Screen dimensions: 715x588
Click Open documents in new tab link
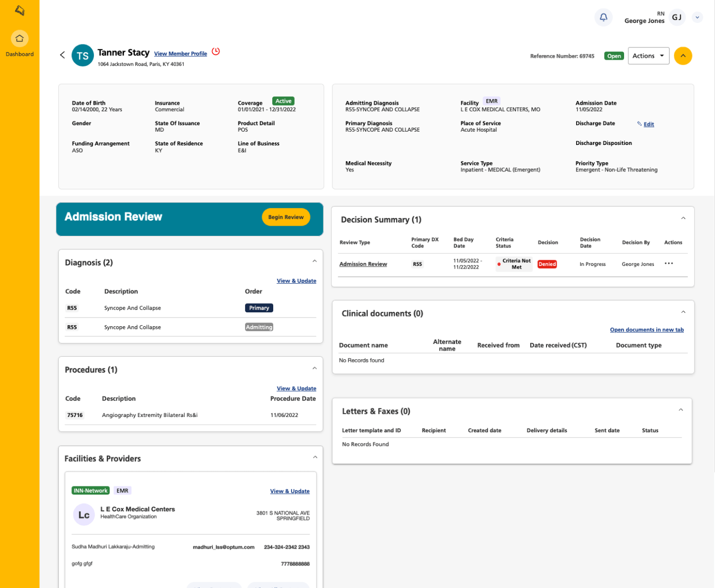coord(647,330)
